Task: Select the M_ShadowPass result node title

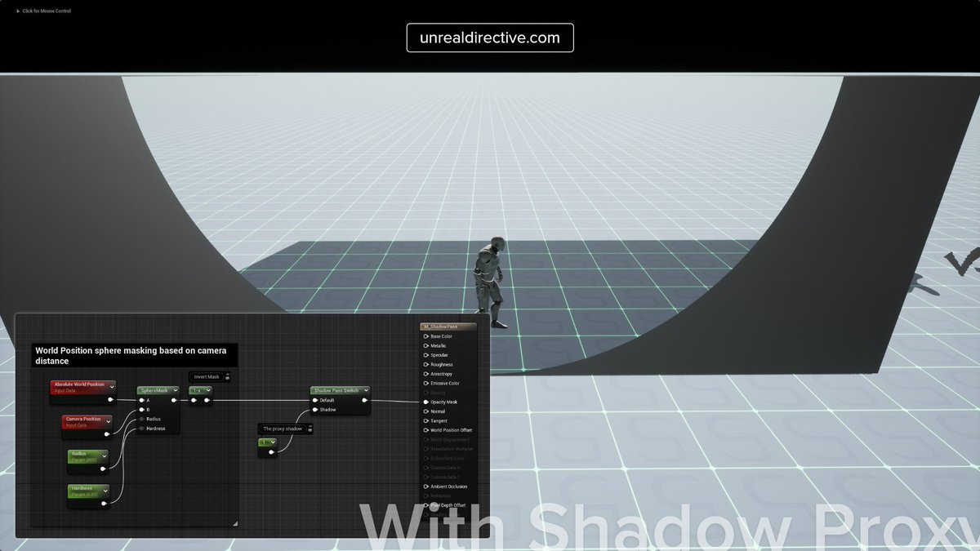Action: tap(441, 327)
